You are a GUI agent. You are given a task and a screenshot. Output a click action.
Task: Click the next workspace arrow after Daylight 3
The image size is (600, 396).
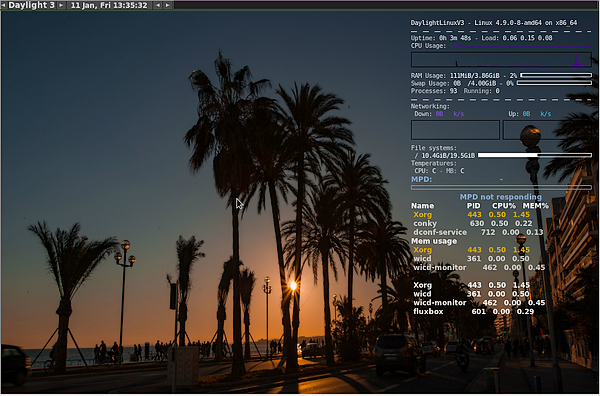pos(61,5)
